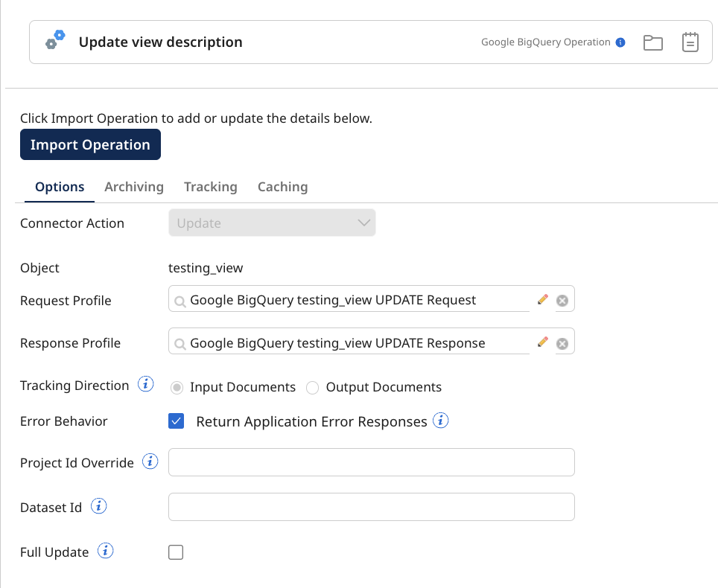Click the Full Update info icon
The image size is (718, 588).
[x=105, y=552]
